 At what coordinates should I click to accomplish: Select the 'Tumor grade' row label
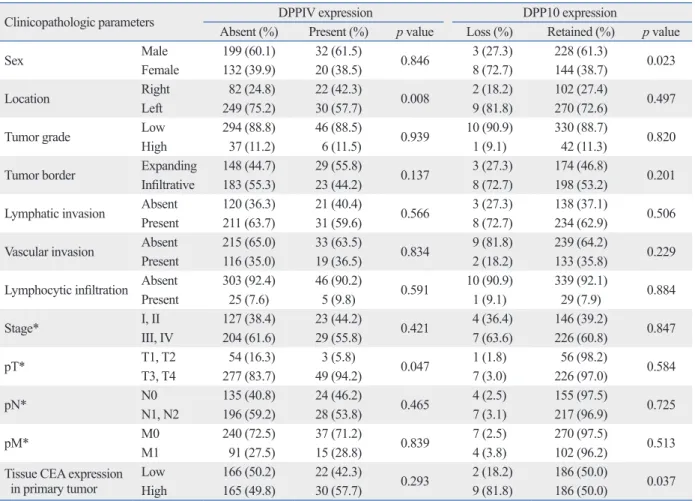(x=37, y=137)
